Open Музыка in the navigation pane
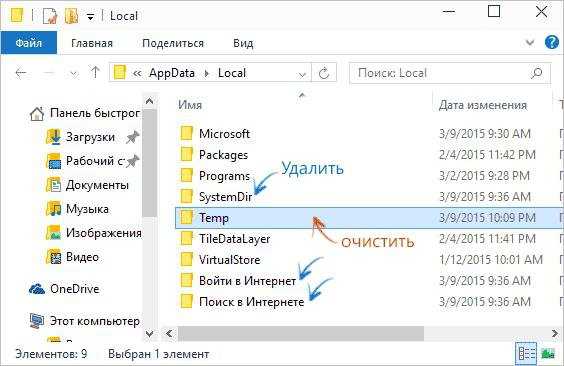Screen dimensions: 564x366 coord(77,209)
